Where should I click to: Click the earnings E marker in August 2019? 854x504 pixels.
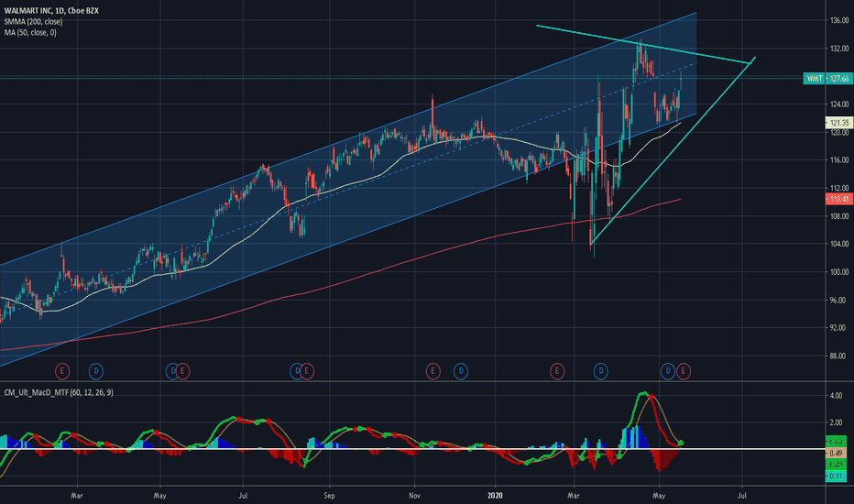pyautogui.click(x=307, y=372)
